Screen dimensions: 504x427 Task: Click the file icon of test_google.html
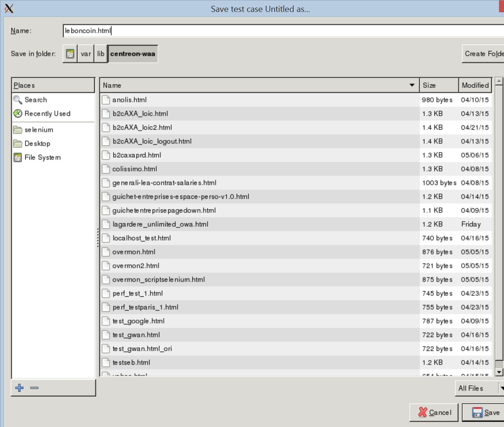click(x=106, y=321)
